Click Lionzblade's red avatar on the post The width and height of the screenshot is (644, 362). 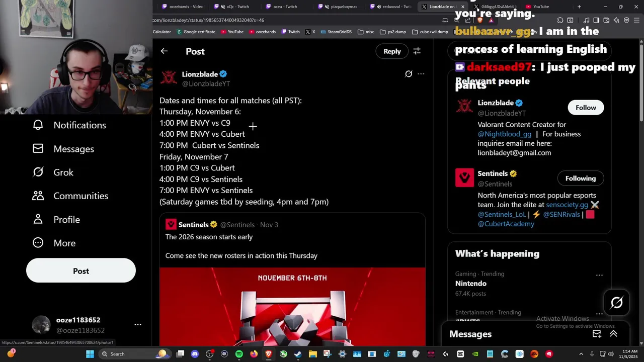coord(169,78)
